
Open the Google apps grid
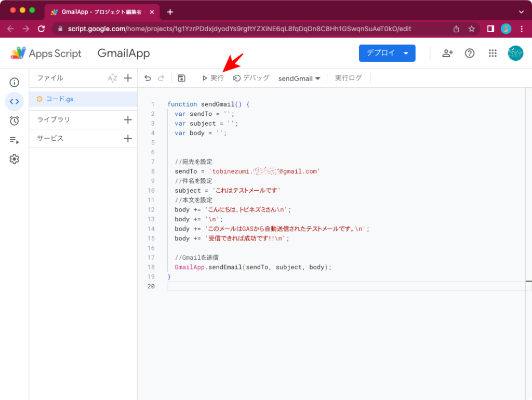click(493, 54)
